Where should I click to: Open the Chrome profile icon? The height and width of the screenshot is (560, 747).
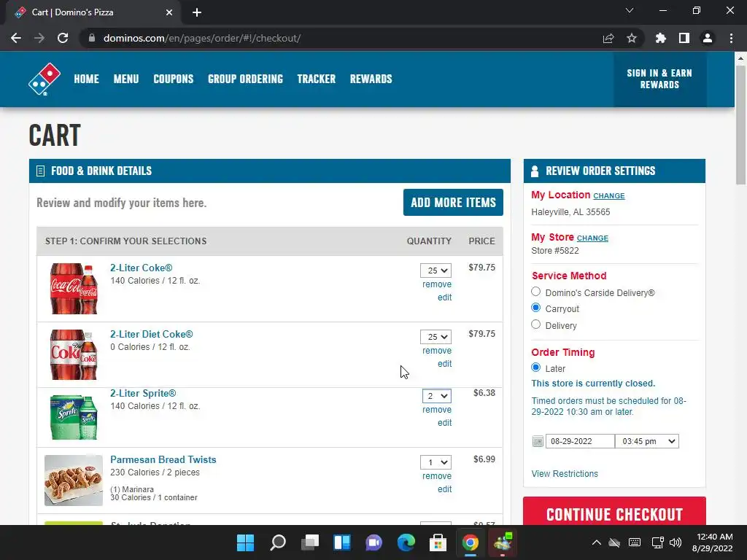pyautogui.click(x=708, y=38)
